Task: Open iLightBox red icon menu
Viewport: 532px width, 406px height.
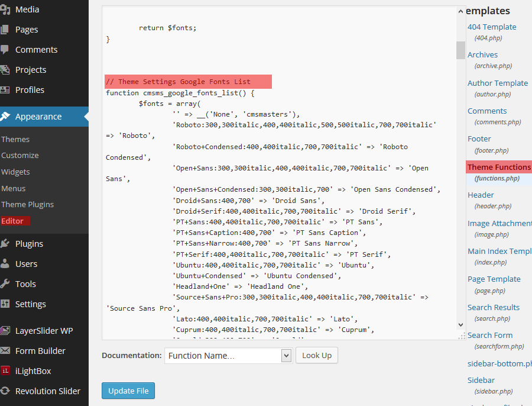Action: coord(5,370)
